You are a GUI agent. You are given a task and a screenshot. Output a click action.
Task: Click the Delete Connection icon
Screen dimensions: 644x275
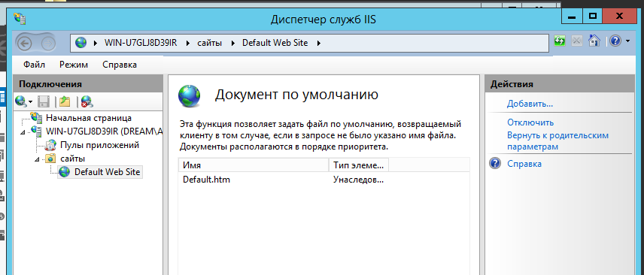(87, 101)
